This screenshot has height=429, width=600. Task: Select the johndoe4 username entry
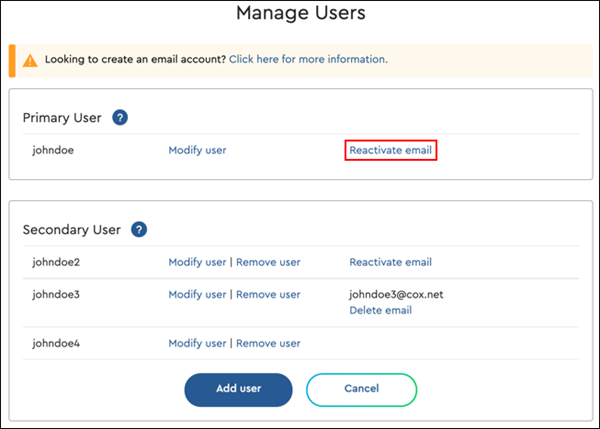tap(56, 343)
